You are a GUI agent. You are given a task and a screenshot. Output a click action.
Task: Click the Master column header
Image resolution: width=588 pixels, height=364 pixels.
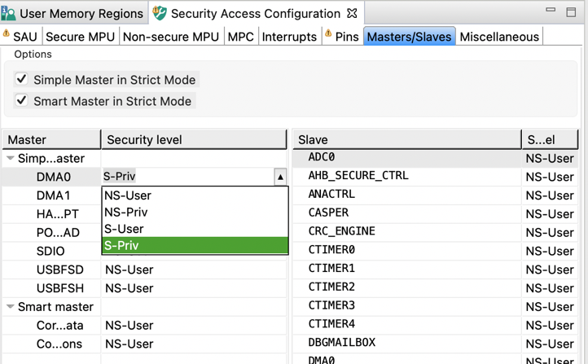coord(52,140)
